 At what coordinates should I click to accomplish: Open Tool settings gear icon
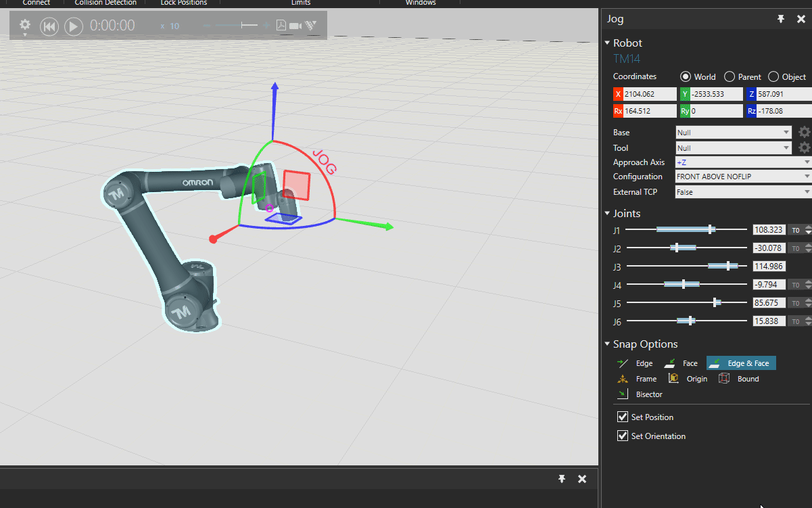804,147
